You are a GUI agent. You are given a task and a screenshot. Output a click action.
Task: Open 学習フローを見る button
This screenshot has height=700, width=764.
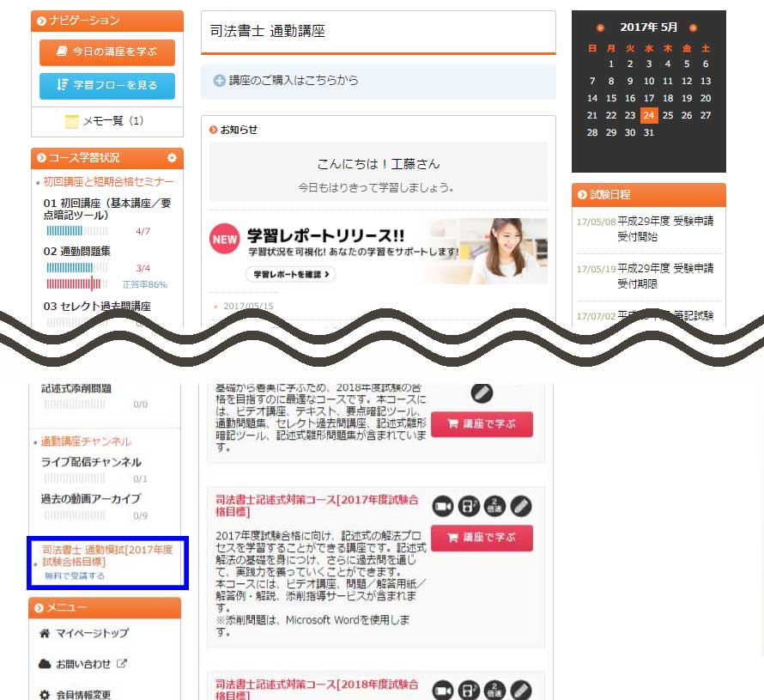click(x=107, y=86)
